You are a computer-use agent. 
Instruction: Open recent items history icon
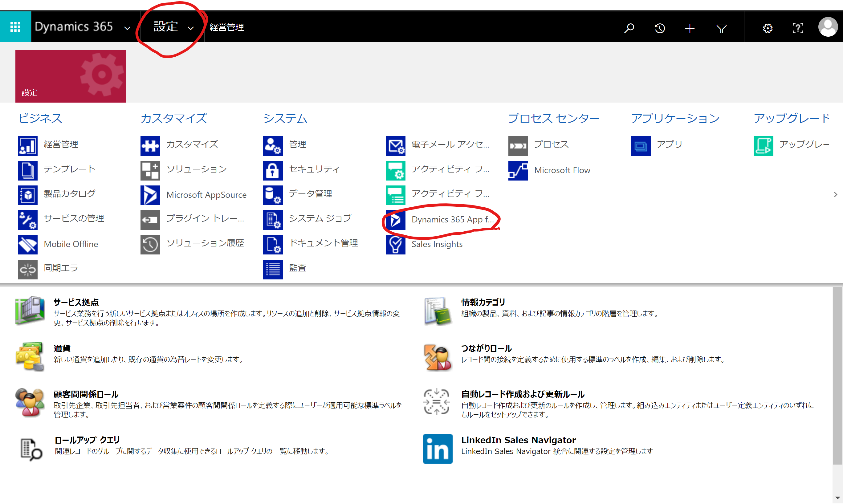[659, 28]
